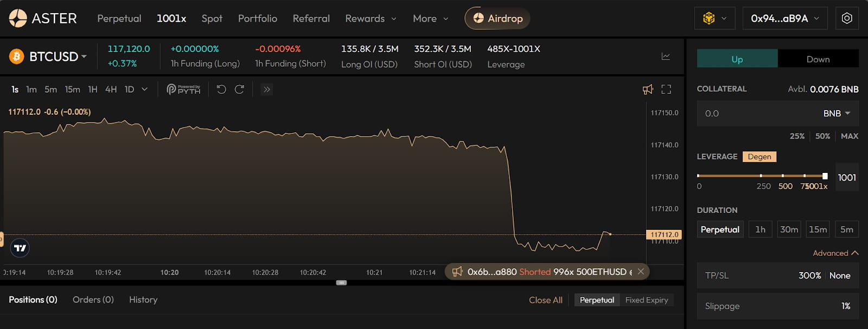Click the Airdrop button
The height and width of the screenshot is (329, 868).
point(497,18)
